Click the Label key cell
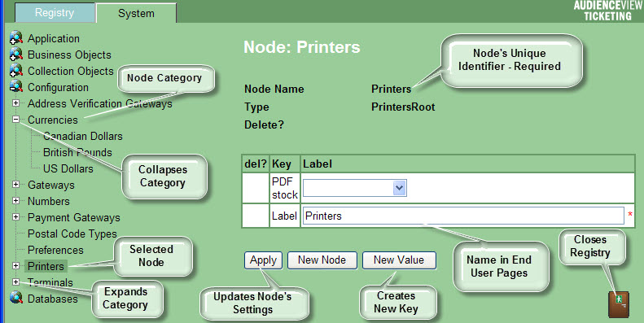The height and width of the screenshot is (323, 644). pos(285,216)
